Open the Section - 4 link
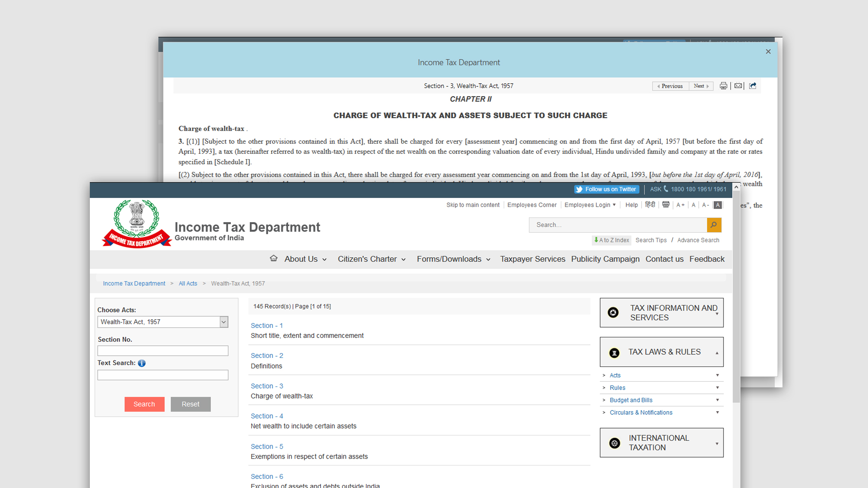Screen dimensions: 868x488 [x=266, y=416]
